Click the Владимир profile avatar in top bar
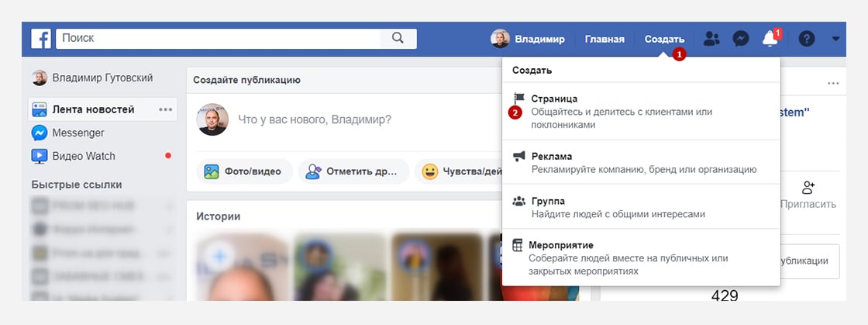Viewport: 868px width, 325px height. tap(500, 39)
